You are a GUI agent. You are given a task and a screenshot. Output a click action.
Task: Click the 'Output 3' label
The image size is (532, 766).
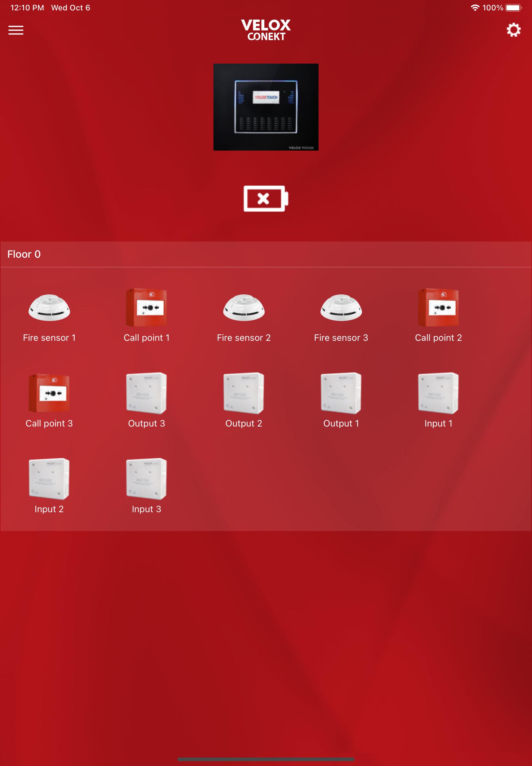point(146,424)
